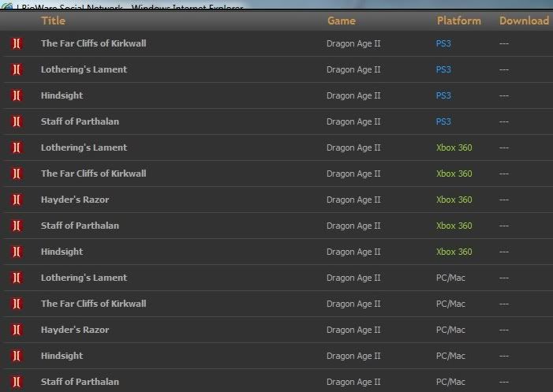Click the Dragon Age icon beside Xbox 360 Lothering's Lament
This screenshot has width=553, height=392.
17,147
